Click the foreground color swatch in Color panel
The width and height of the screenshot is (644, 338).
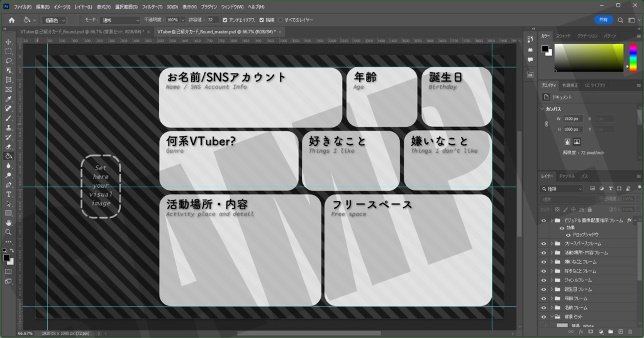click(x=545, y=49)
